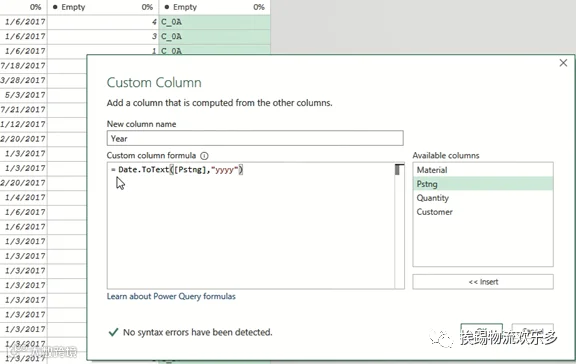Click the No syntax errors message

coord(198,332)
